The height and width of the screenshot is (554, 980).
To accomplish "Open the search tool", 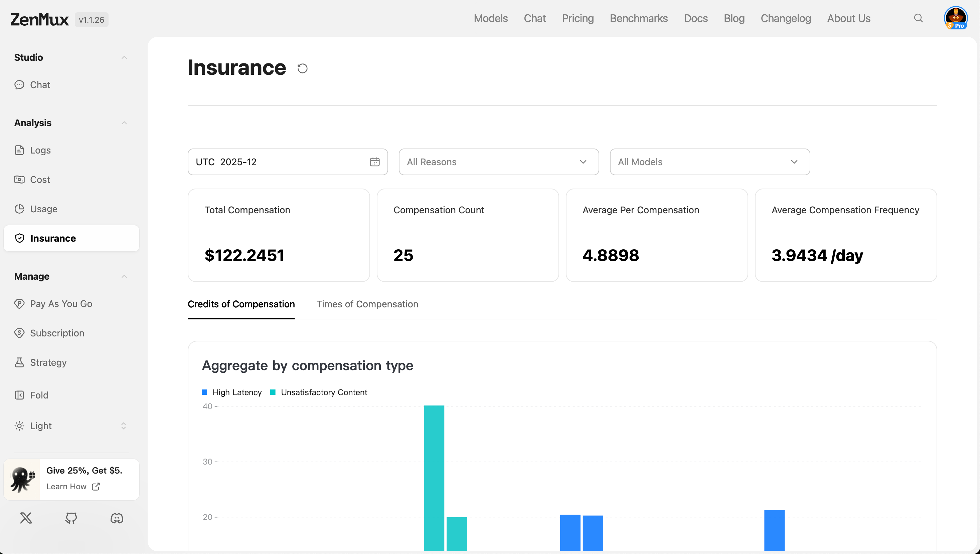I will (919, 18).
